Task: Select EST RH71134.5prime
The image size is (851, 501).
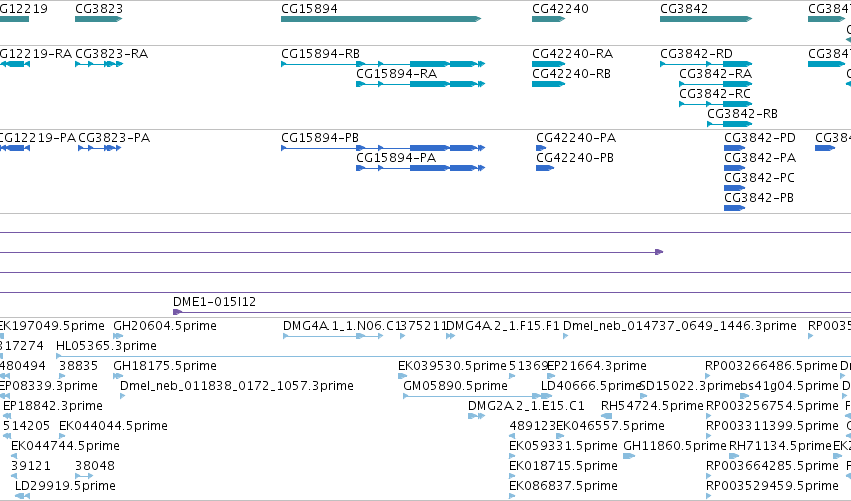Action: coord(780,446)
